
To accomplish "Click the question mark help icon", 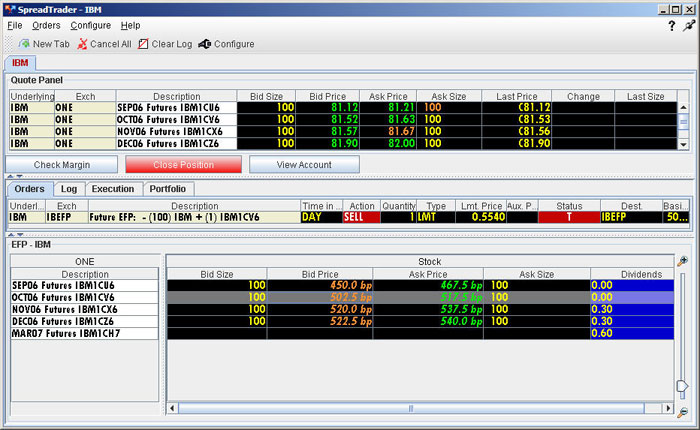I will (671, 26).
